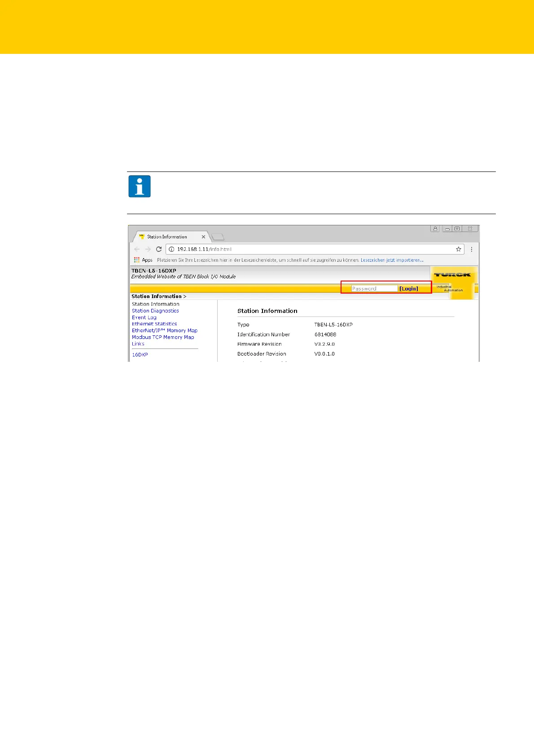The width and height of the screenshot is (534, 756).
Task: Click the address bar showing 192.168.1.11/info.html
Action: click(x=314, y=249)
